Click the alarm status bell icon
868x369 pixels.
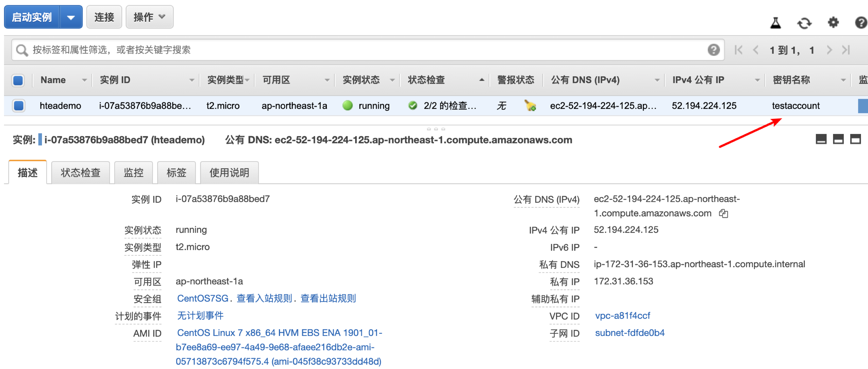tap(530, 106)
